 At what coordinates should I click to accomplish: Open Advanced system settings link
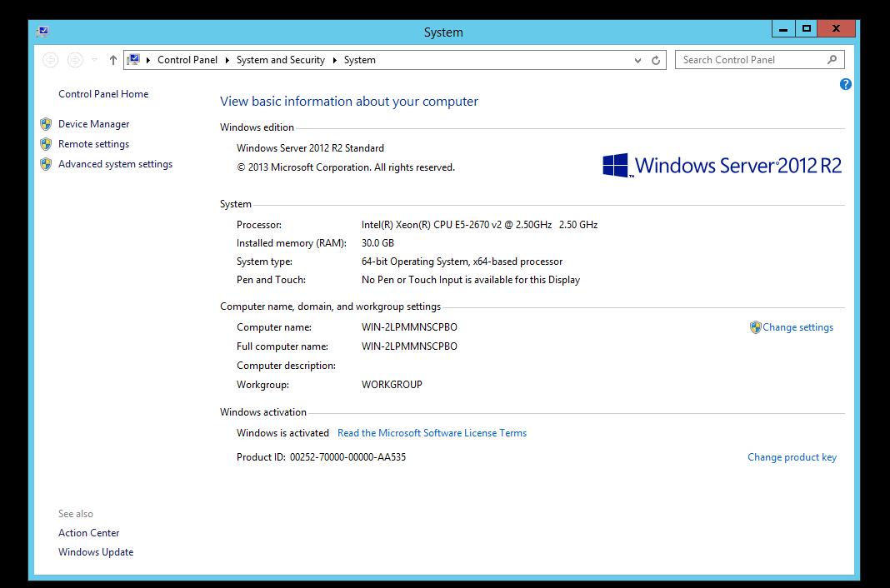115,164
